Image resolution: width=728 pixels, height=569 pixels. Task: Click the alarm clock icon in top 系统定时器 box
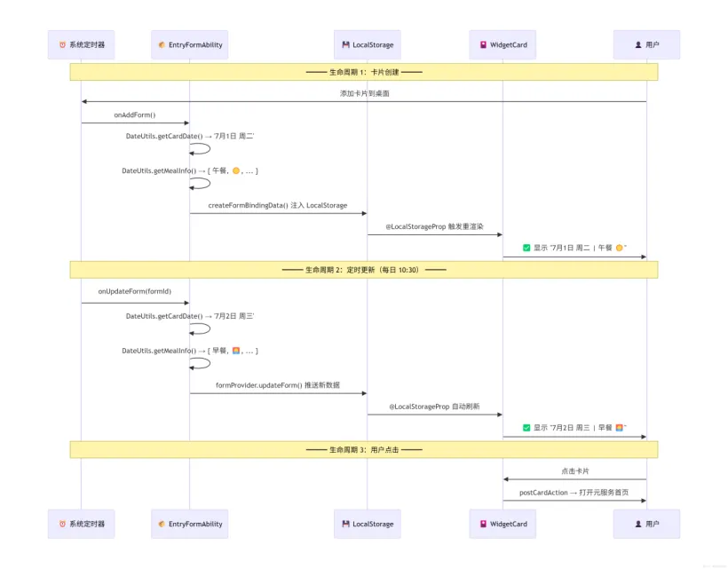coord(62,44)
